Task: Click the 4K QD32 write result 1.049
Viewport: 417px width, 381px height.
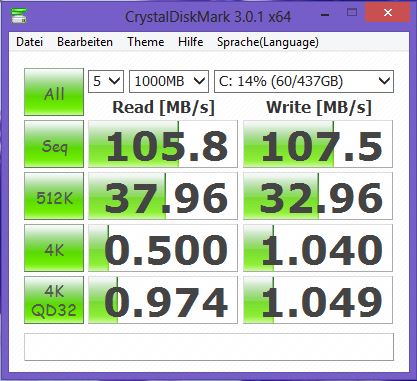Action: (x=318, y=300)
